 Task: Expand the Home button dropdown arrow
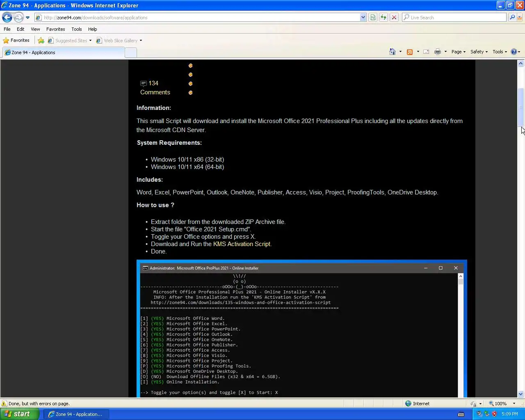pos(400,52)
